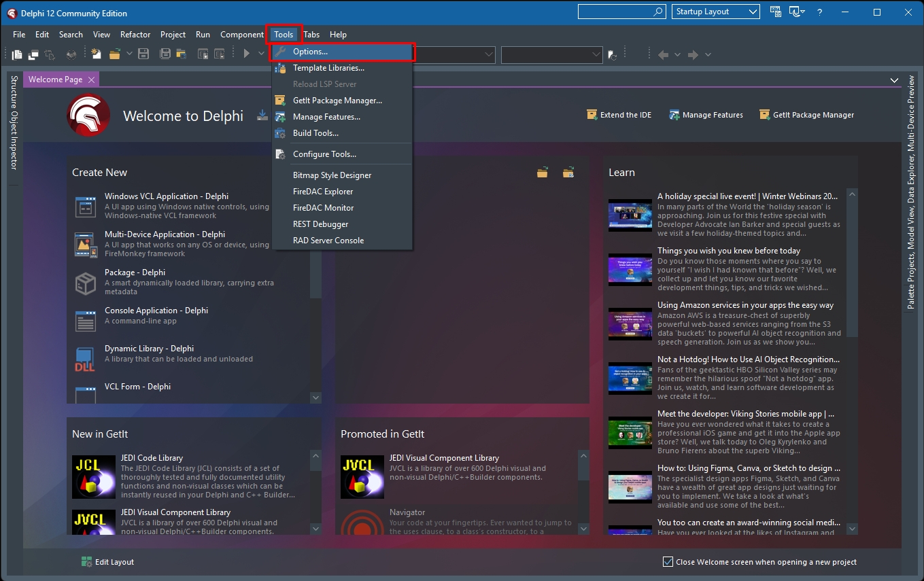Expand the tab list chevron at right
This screenshot has width=924, height=581.
pos(894,80)
